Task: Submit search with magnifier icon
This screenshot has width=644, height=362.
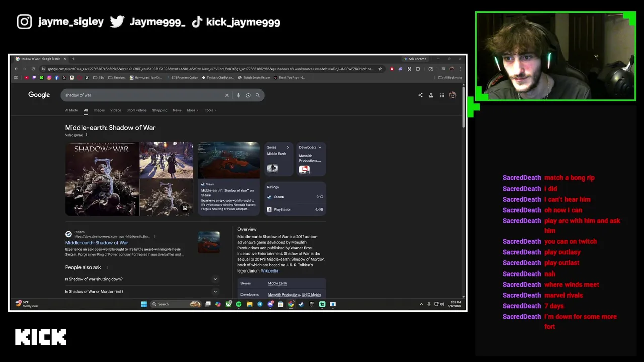Action: click(x=258, y=95)
